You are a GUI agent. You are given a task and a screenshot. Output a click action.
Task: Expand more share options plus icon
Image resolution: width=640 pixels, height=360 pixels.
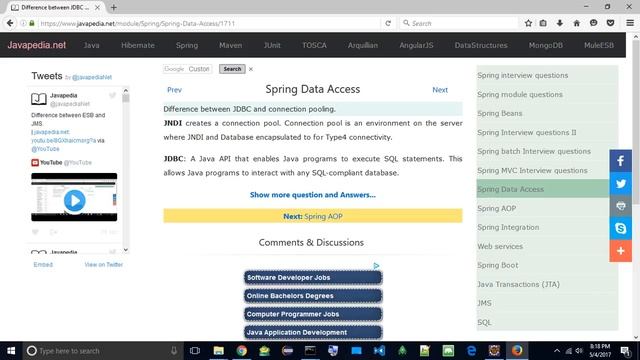620,251
